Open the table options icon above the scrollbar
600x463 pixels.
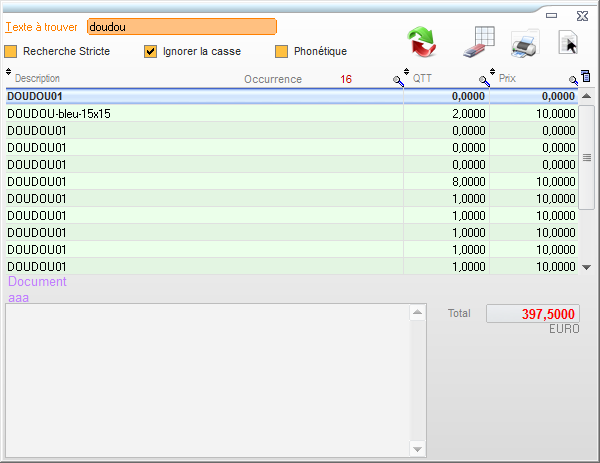[x=586, y=76]
